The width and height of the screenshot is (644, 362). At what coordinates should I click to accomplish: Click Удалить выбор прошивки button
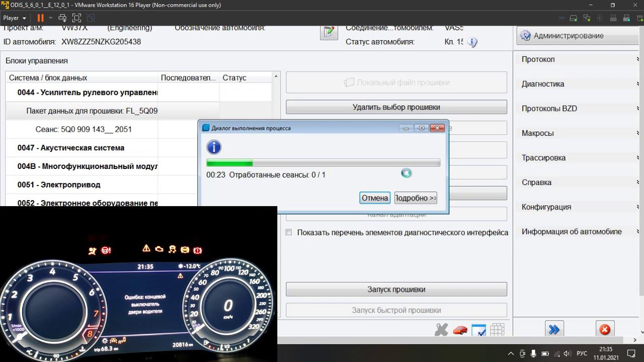pos(396,107)
